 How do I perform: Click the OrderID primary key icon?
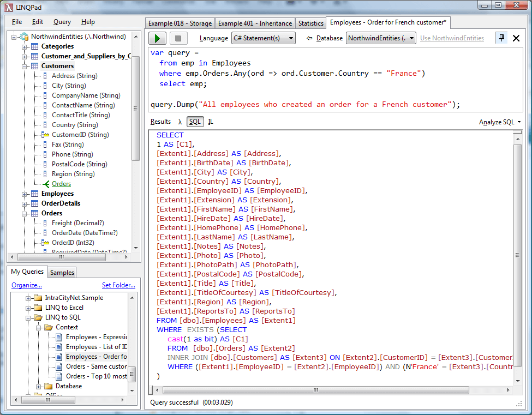tap(45, 243)
